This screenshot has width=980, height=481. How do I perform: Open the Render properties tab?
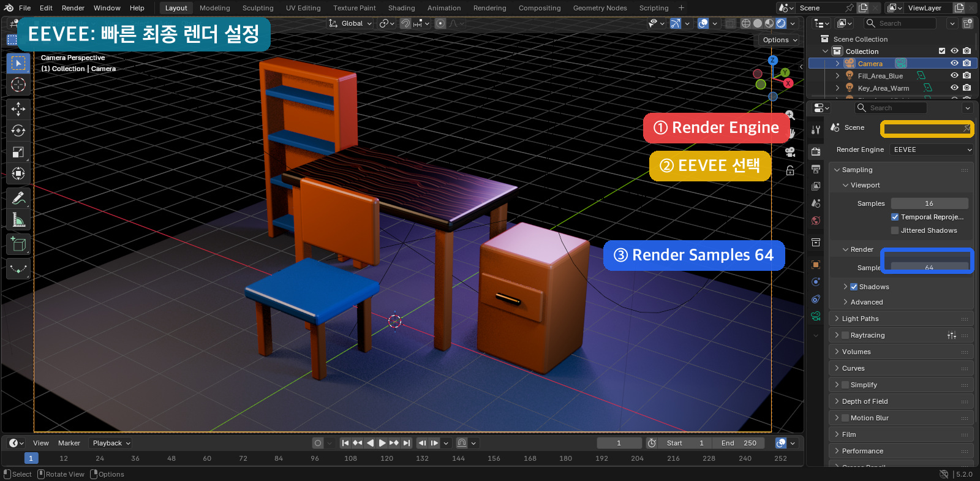(816, 151)
